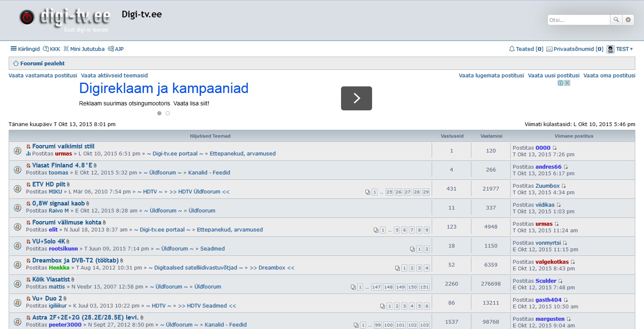Click the search magnifier icon
The height and width of the screenshot is (329, 644).
(616, 20)
